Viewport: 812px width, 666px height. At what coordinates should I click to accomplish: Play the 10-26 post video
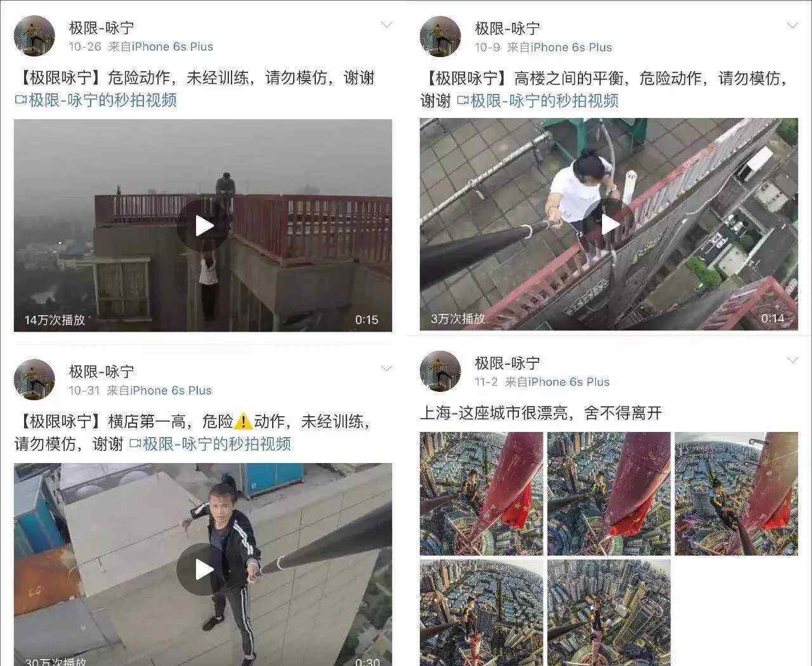(203, 225)
